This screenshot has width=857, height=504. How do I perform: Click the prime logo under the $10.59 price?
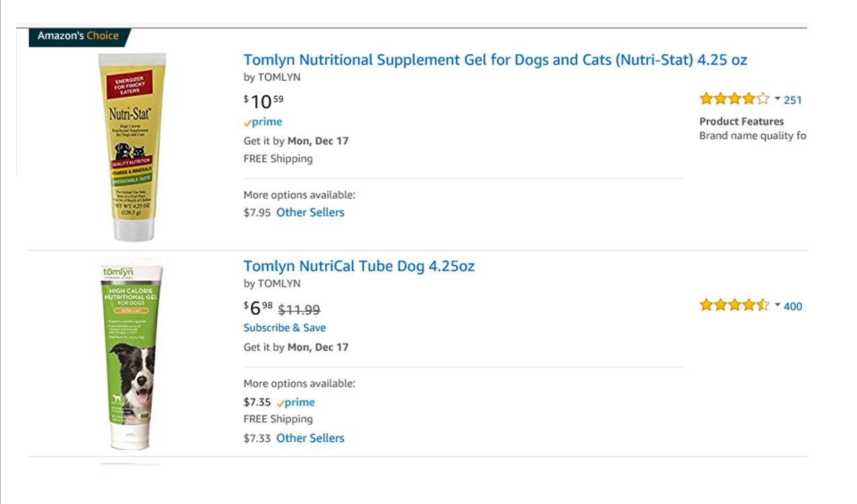pyautogui.click(x=263, y=122)
